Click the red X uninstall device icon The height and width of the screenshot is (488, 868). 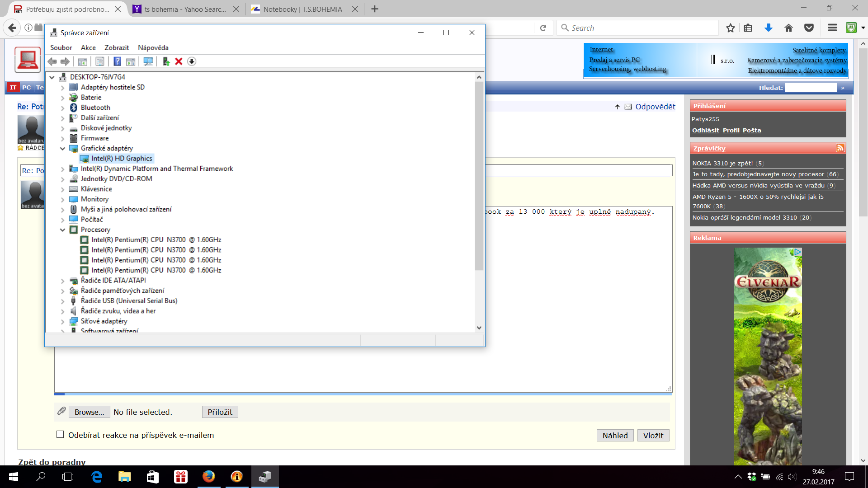(179, 61)
